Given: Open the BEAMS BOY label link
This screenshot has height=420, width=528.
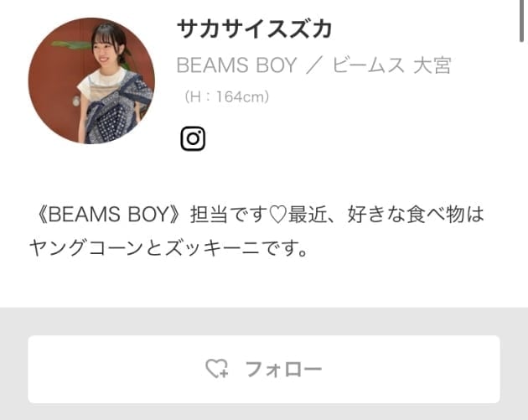Looking at the screenshot, I should (236, 65).
